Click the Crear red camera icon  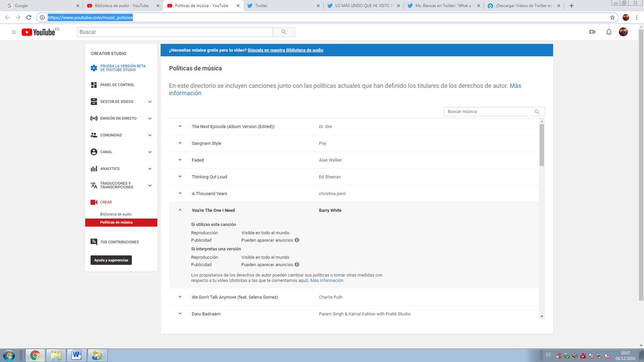[x=94, y=202]
